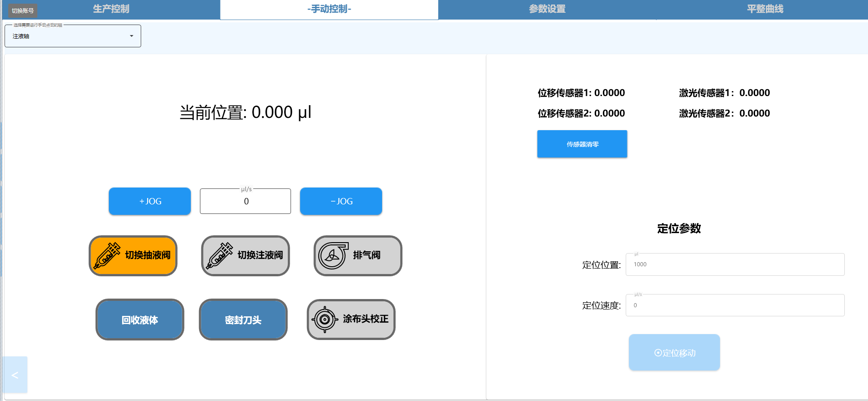Toggle the 切换注液阀 valve button
868x401 pixels.
pyautogui.click(x=245, y=256)
